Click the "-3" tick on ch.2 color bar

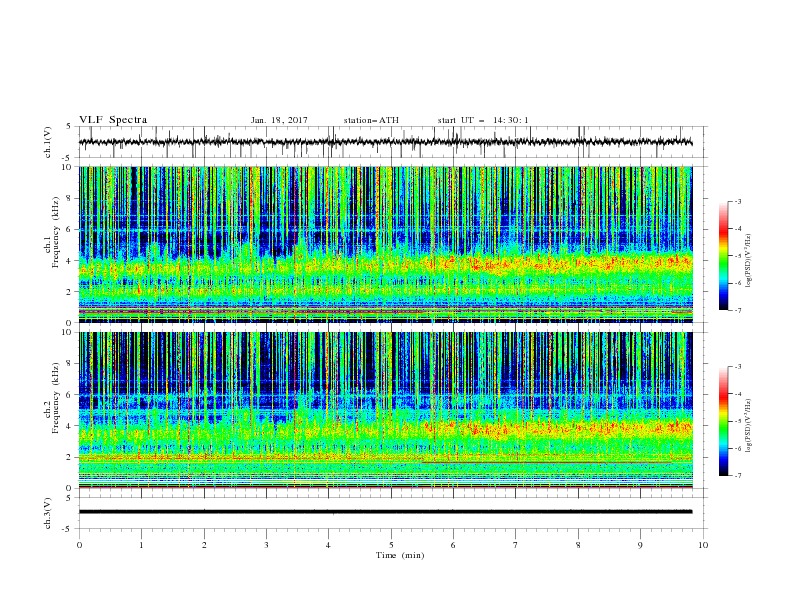[x=738, y=367]
